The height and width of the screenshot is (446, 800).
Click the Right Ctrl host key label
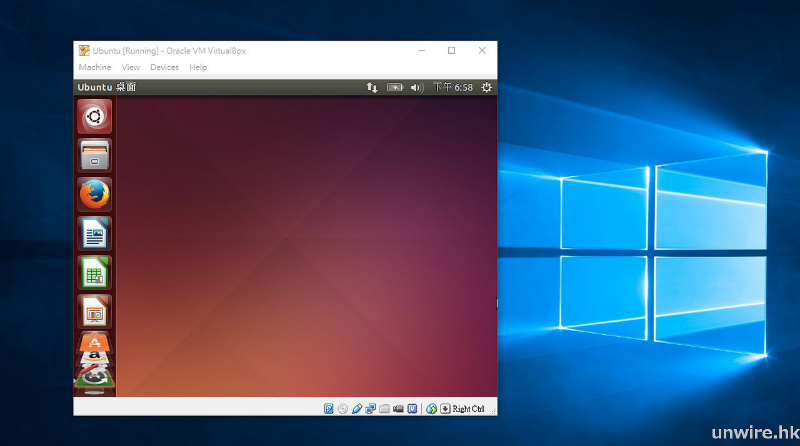point(468,409)
